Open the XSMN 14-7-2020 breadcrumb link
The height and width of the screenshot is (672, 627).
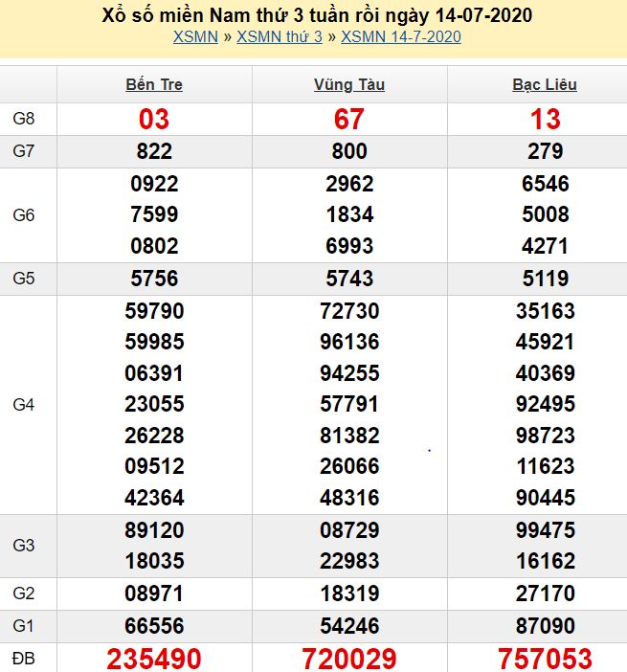coord(400,37)
